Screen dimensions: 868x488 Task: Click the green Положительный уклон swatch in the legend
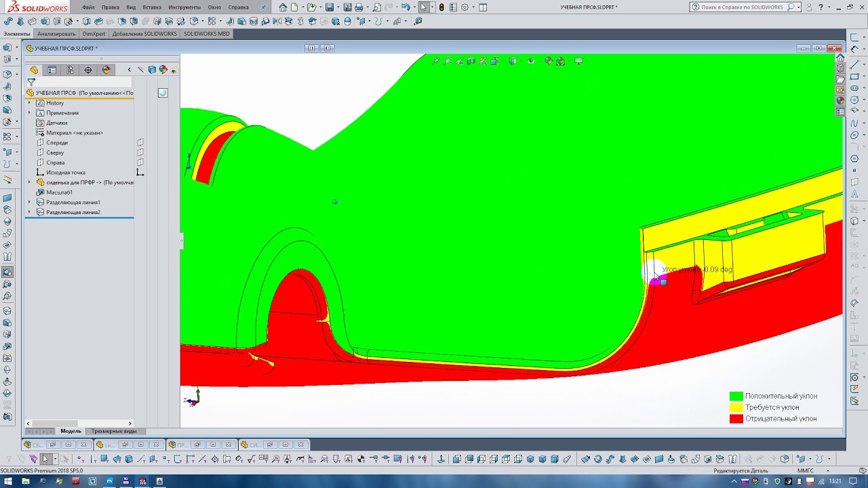point(736,396)
